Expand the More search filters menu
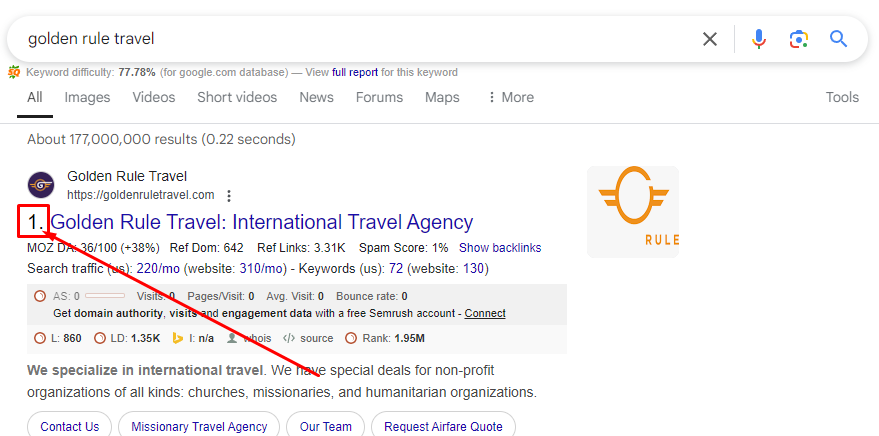Screen dimensions: 879x436 pos(510,97)
